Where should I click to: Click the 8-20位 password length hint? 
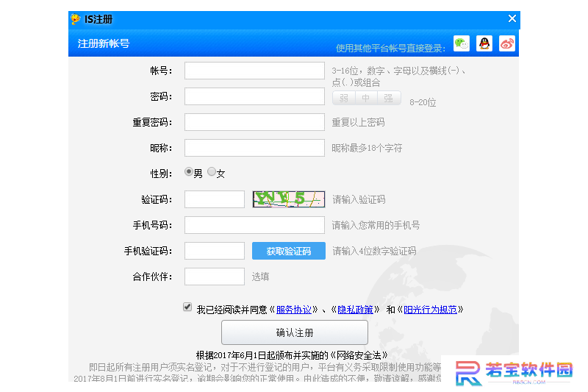coord(423,102)
